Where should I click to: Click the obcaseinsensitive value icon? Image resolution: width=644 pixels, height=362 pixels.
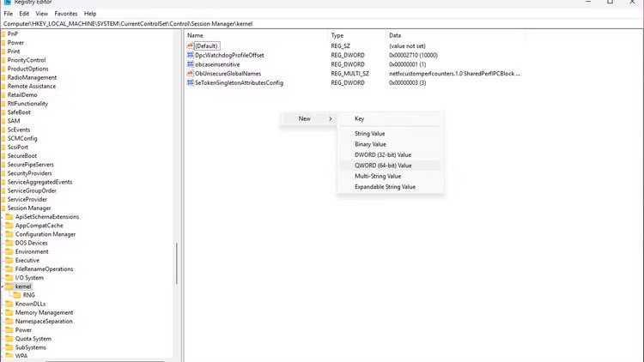tap(190, 64)
